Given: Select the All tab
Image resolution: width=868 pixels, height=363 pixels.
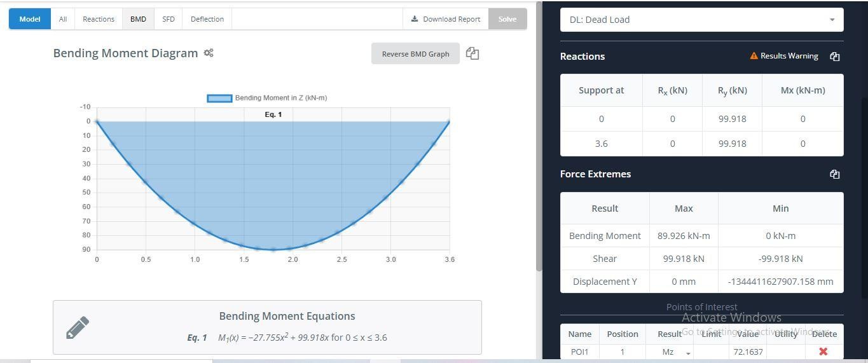Looking at the screenshot, I should pos(63,19).
